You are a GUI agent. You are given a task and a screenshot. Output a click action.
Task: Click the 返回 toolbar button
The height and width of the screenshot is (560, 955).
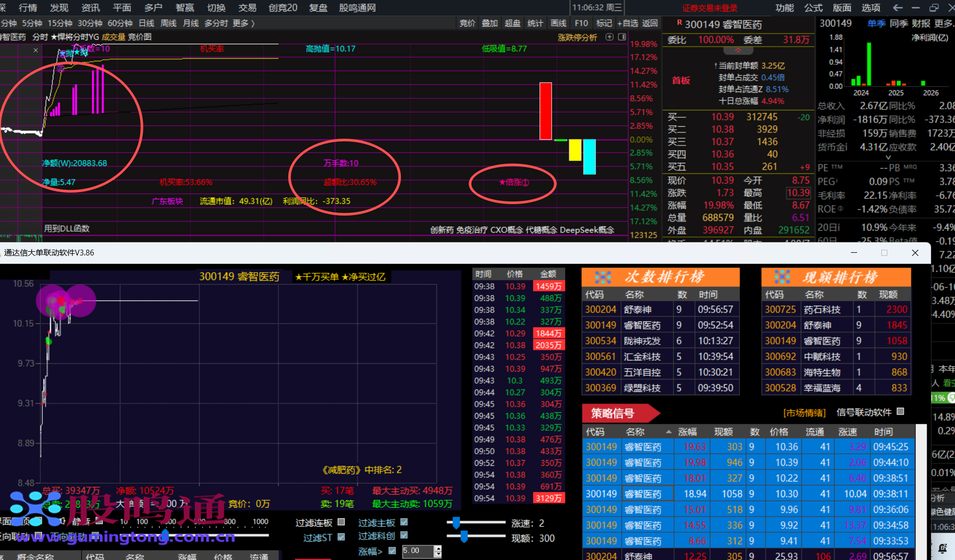coord(650,23)
